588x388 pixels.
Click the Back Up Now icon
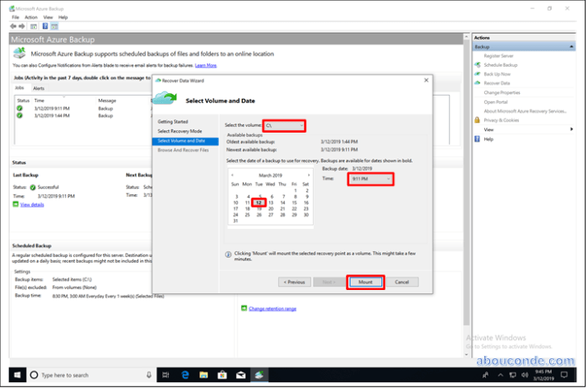(x=478, y=74)
